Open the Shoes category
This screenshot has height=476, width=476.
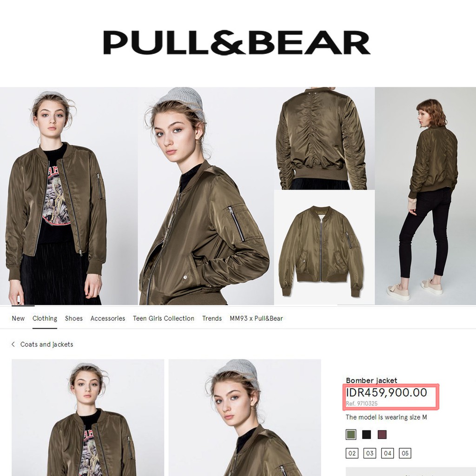[74, 318]
